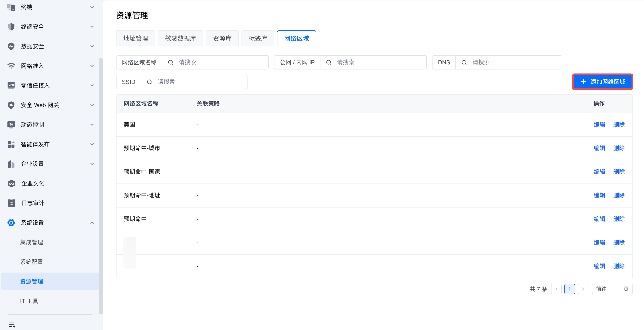Expand the 动态控制 menu chevron
This screenshot has height=330, width=644.
tap(92, 125)
